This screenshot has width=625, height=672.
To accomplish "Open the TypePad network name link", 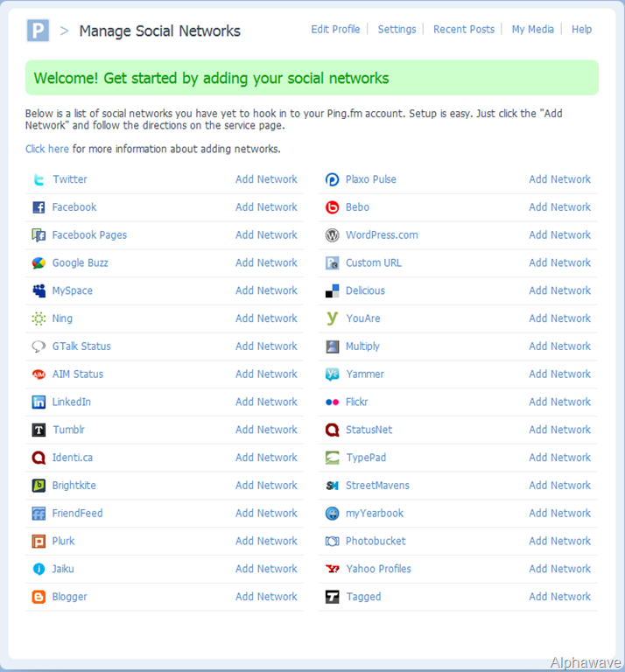I will click(366, 458).
